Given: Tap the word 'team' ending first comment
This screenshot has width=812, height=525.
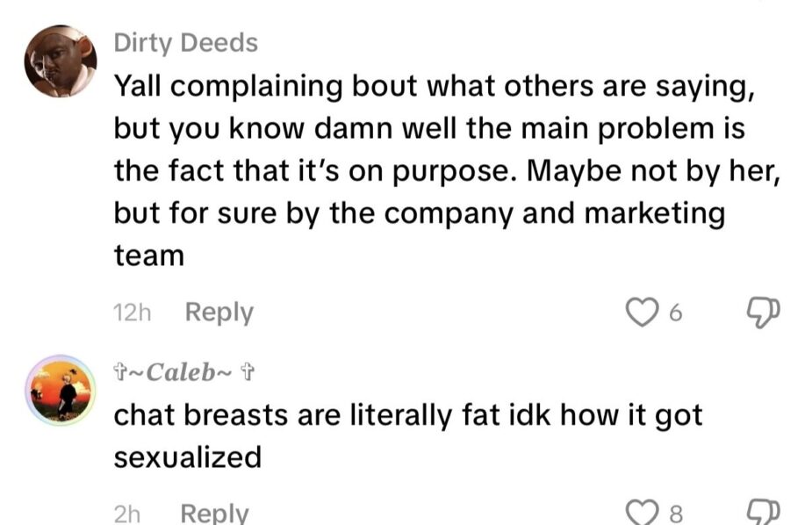Looking at the screenshot, I should (149, 255).
